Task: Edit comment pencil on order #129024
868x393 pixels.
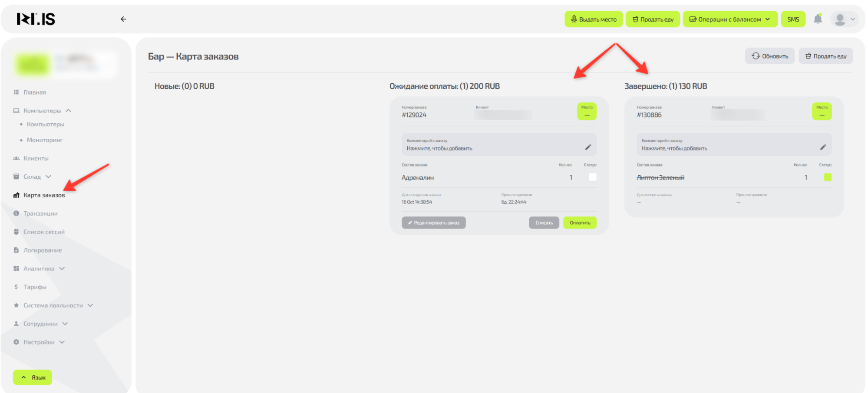Action: point(588,147)
